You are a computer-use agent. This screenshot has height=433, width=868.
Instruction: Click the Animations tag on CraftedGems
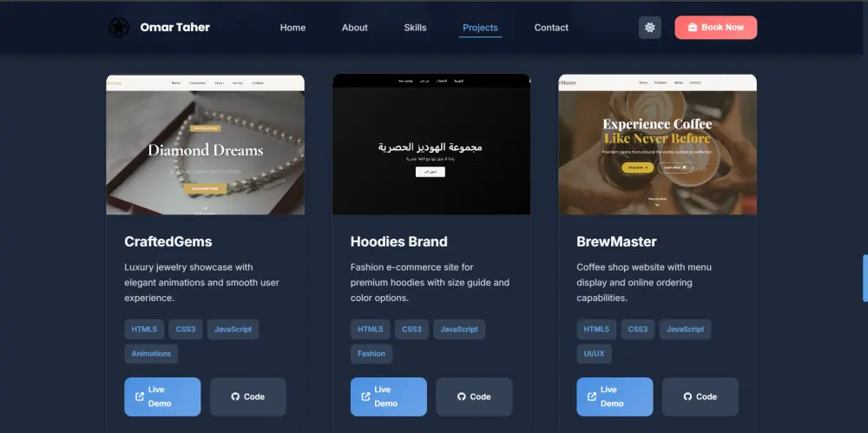[x=151, y=354]
